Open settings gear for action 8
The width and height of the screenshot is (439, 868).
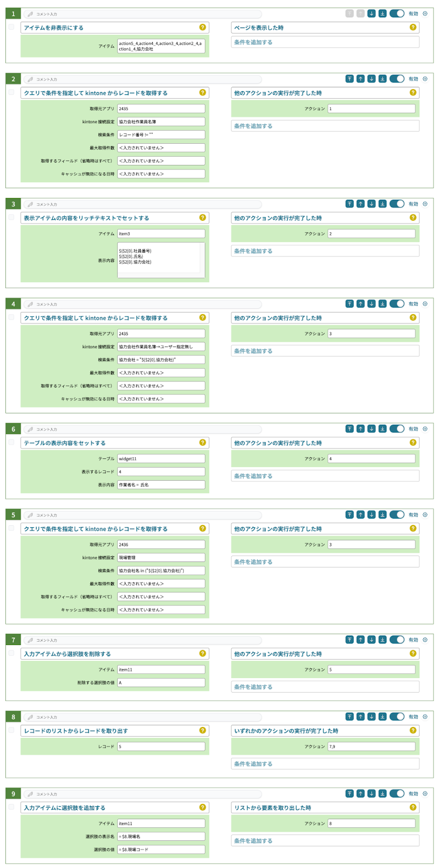[425, 717]
